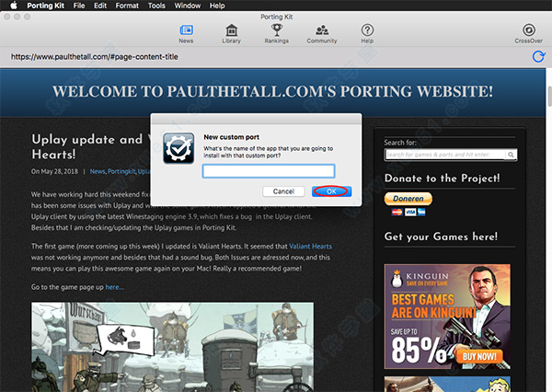The width and height of the screenshot is (552, 392).
Task: Click the URL address bar text
Action: click(x=95, y=57)
